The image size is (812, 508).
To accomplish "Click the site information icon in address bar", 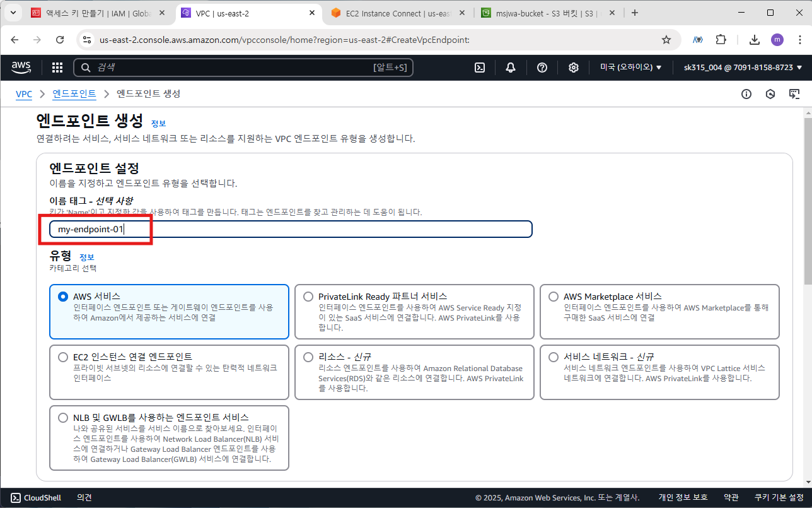I will point(86,40).
